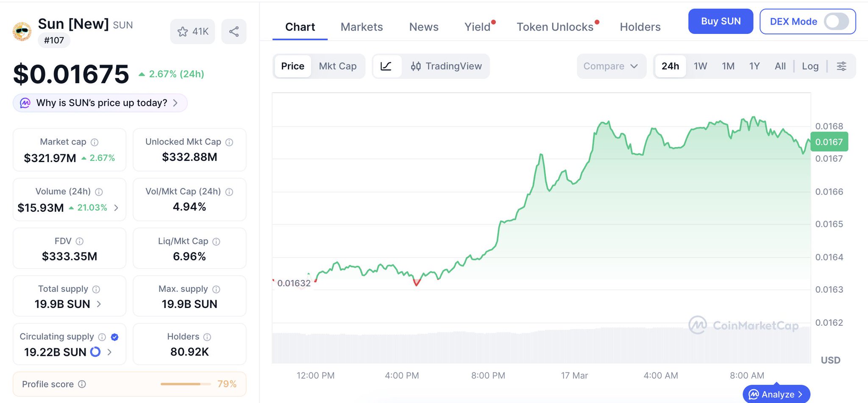Image resolution: width=868 pixels, height=403 pixels.
Task: Select the 1W time range
Action: coord(700,66)
